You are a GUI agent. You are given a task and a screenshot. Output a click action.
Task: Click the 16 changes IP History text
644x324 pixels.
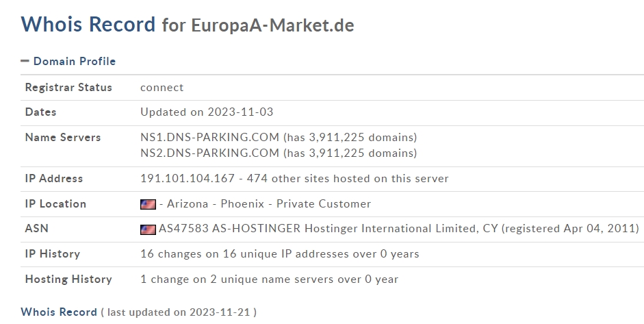279,254
